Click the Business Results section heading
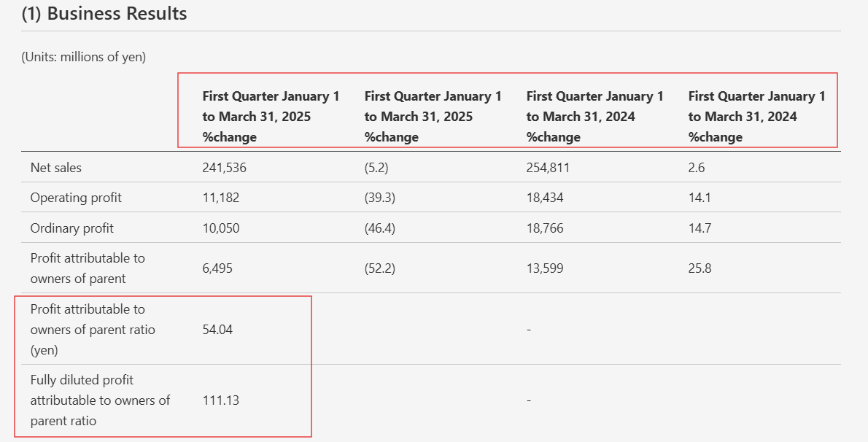 click(104, 13)
